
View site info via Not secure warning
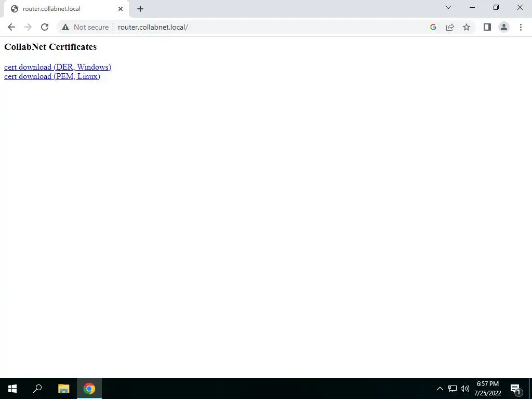(x=85, y=27)
